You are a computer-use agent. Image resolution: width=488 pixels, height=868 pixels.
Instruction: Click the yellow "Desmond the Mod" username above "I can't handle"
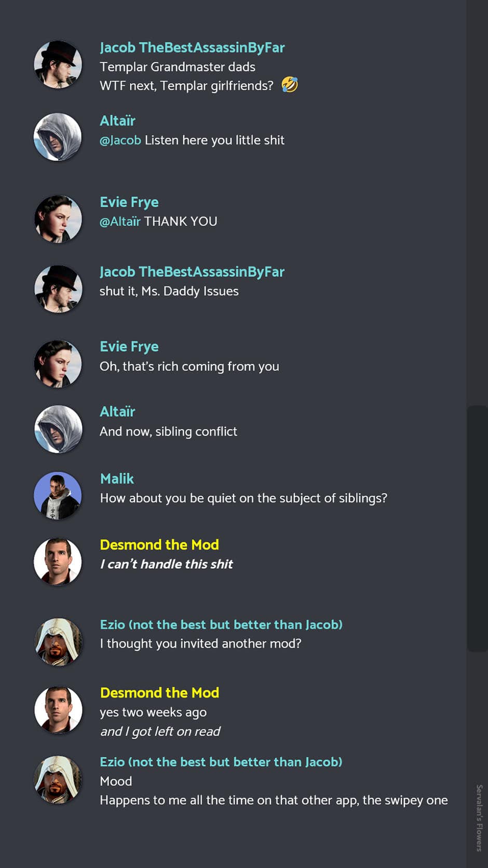pyautogui.click(x=159, y=544)
